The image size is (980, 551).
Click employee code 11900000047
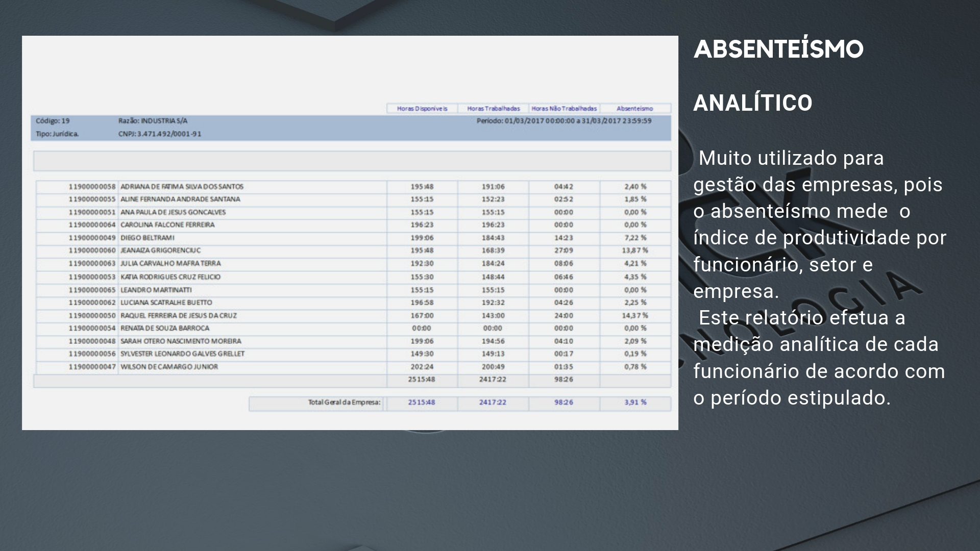click(92, 367)
